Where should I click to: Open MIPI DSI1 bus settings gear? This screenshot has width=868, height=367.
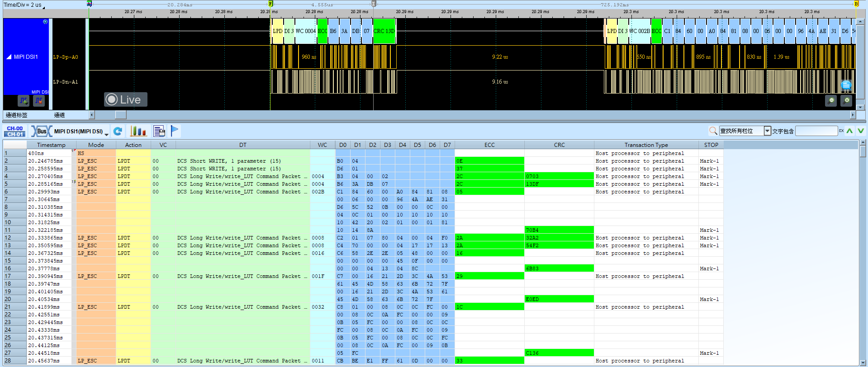coord(45,22)
